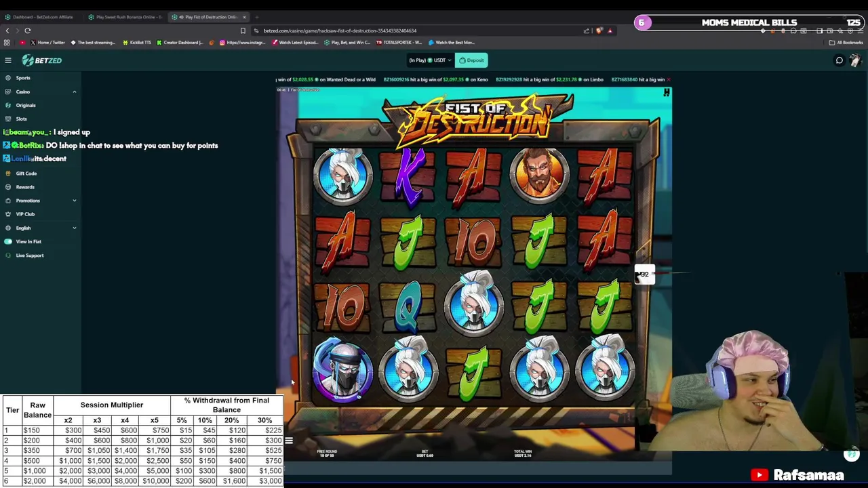This screenshot has width=868, height=488.
Task: Open the BetZed hamburger sidebar menu
Action: [8, 60]
